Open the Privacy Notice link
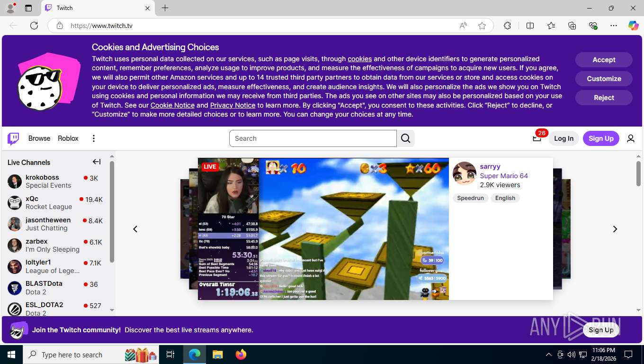The image size is (644, 364). [233, 105]
